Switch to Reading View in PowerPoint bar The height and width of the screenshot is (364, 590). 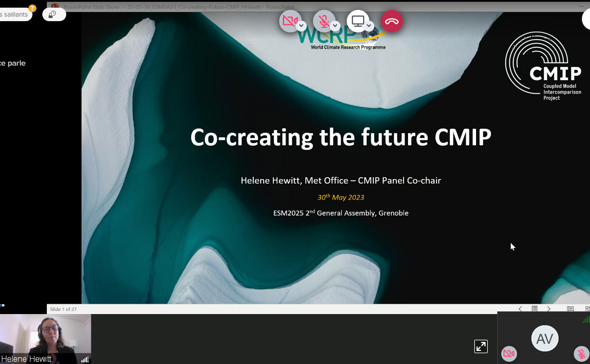click(x=570, y=309)
